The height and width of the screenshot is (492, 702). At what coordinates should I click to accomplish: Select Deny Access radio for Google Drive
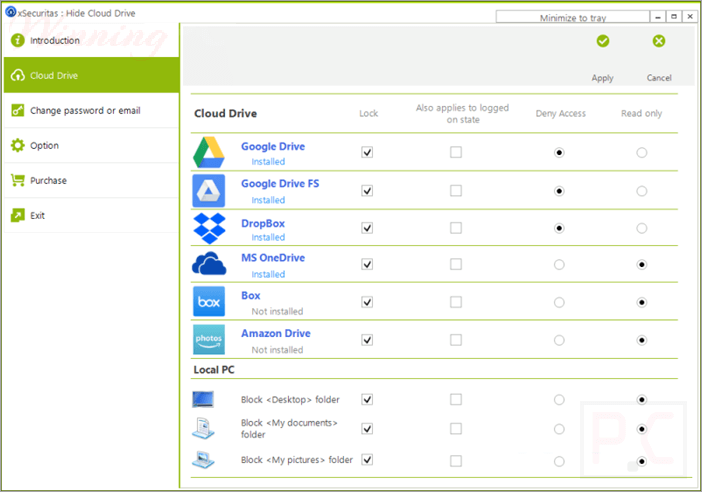(559, 153)
